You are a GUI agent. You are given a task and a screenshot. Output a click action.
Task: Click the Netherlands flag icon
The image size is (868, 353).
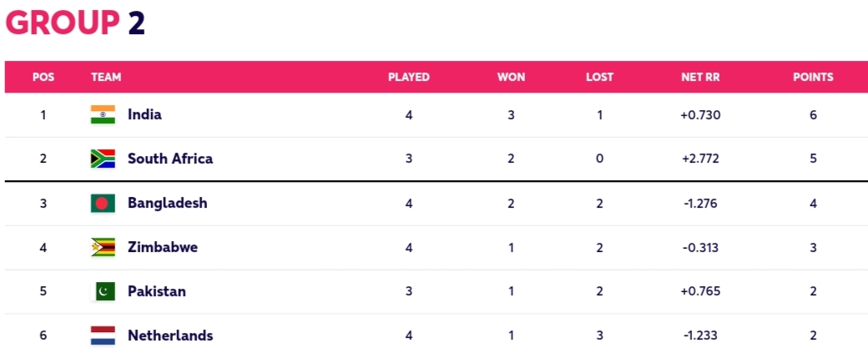(x=103, y=335)
